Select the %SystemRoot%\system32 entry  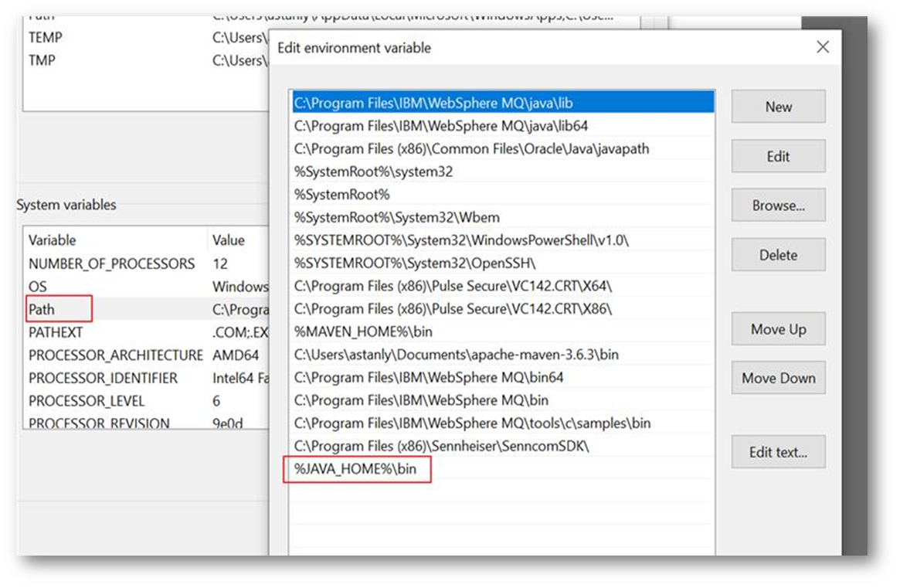373,172
